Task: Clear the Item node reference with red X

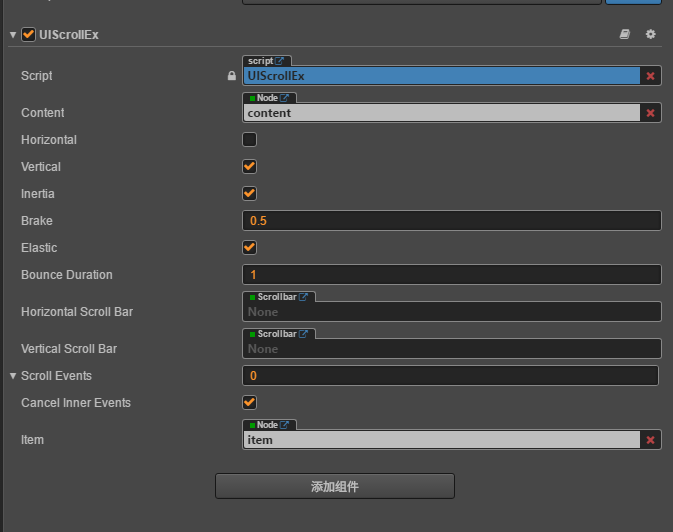Action: (x=650, y=440)
